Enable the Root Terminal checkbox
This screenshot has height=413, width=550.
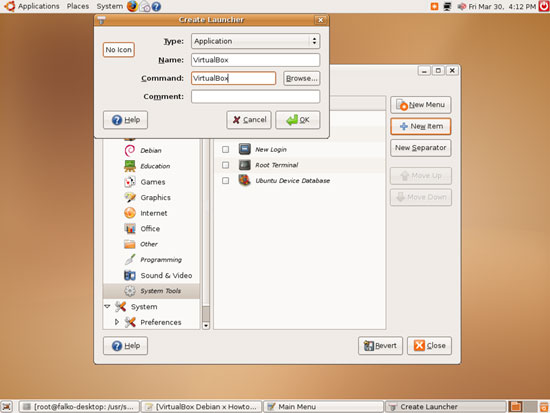tap(226, 165)
